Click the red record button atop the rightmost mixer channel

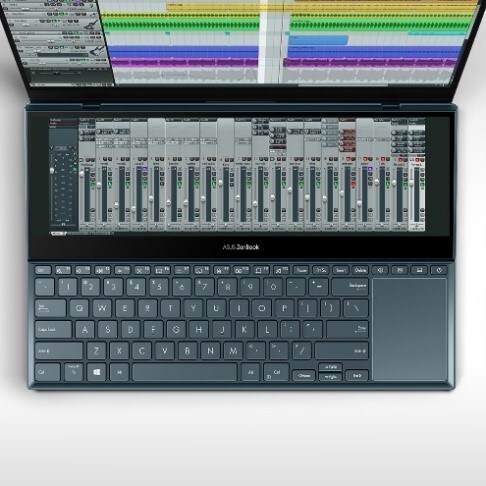417,159
